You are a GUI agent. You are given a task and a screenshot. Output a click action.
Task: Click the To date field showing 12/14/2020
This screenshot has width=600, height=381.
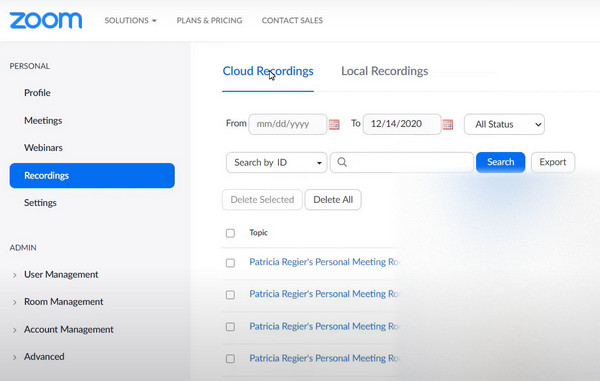[x=402, y=124]
